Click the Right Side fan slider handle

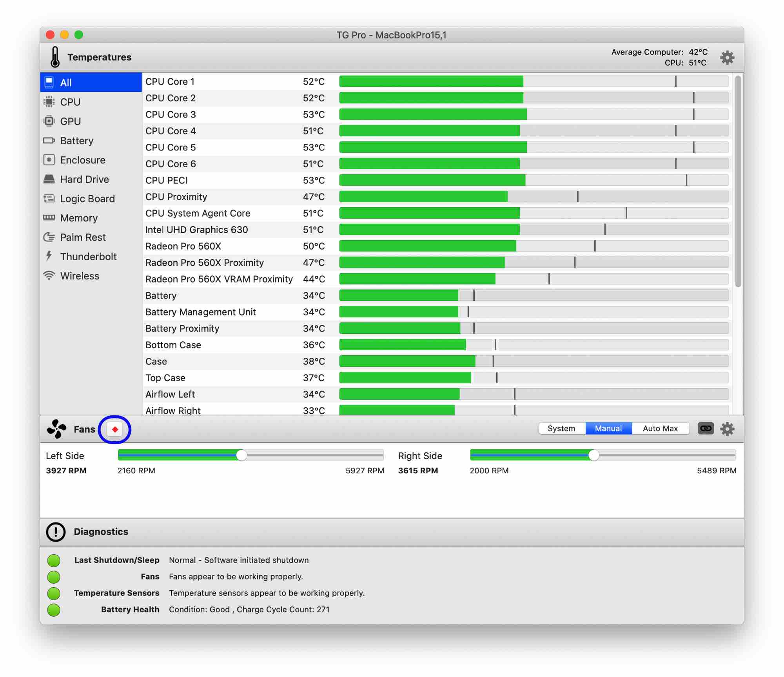(x=594, y=455)
